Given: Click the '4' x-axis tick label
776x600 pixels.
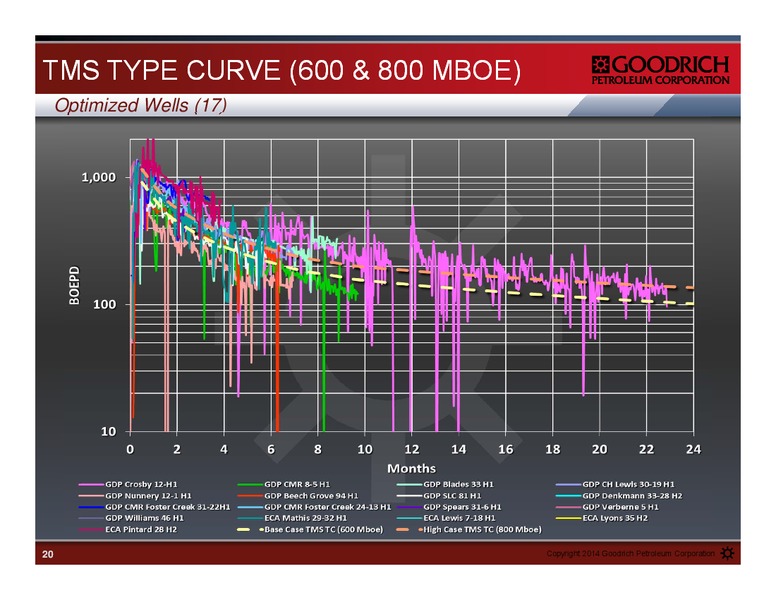Looking at the screenshot, I should pos(224,449).
